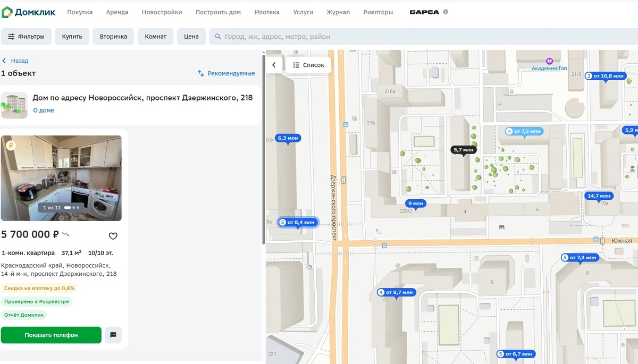
Task: Click the Проверено в Росреестре tag
Action: pos(37,301)
